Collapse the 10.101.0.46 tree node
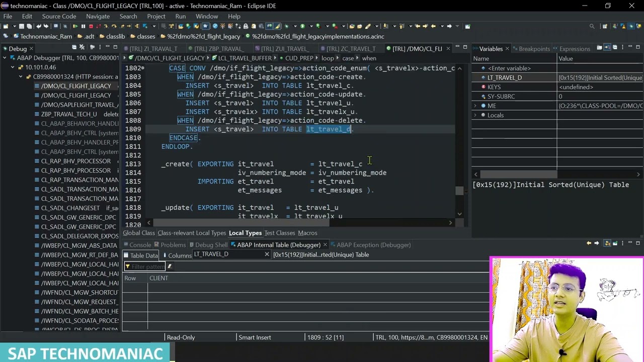644x362 pixels. 13,67
